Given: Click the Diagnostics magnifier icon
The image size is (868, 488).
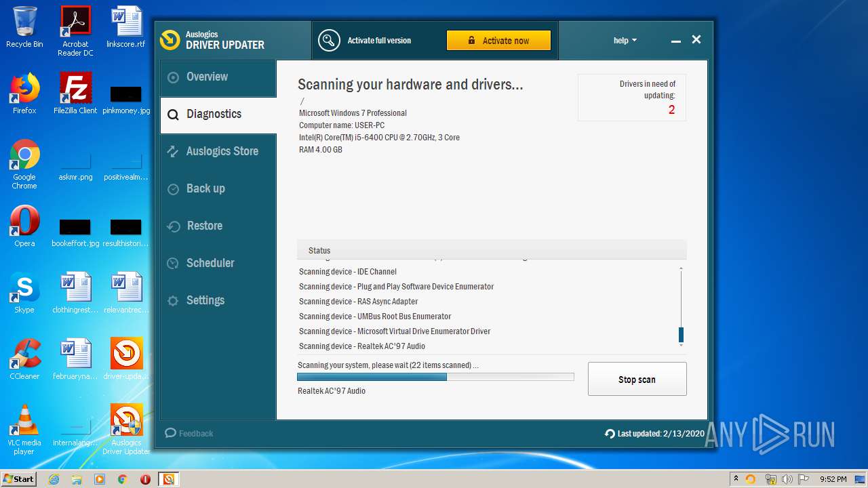Looking at the screenshot, I should click(174, 115).
